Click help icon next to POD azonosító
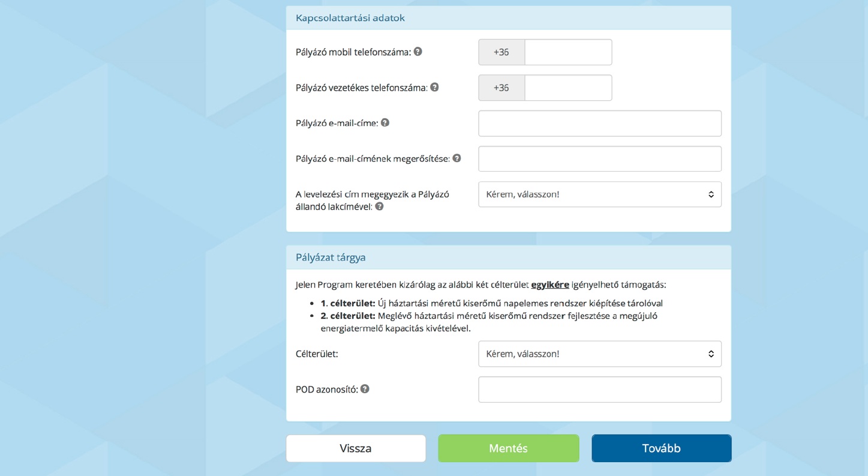The image size is (868, 476). [x=365, y=389]
